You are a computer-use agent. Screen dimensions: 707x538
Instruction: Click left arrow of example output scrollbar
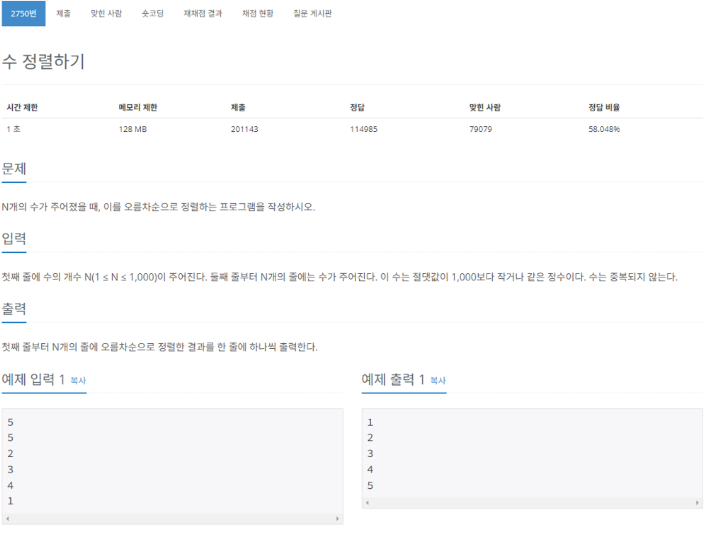click(x=367, y=502)
